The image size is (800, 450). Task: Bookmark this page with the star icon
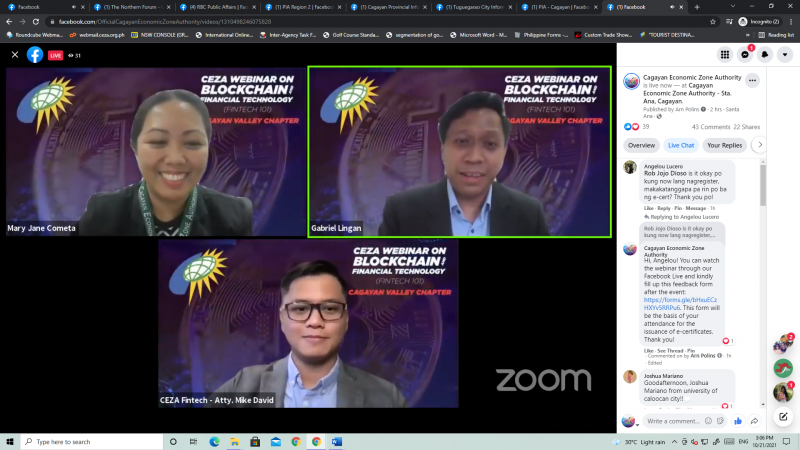(x=713, y=21)
